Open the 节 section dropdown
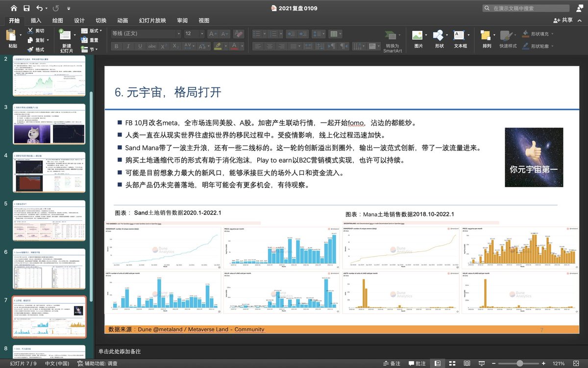Image resolution: width=588 pixels, height=368 pixels. [x=90, y=50]
